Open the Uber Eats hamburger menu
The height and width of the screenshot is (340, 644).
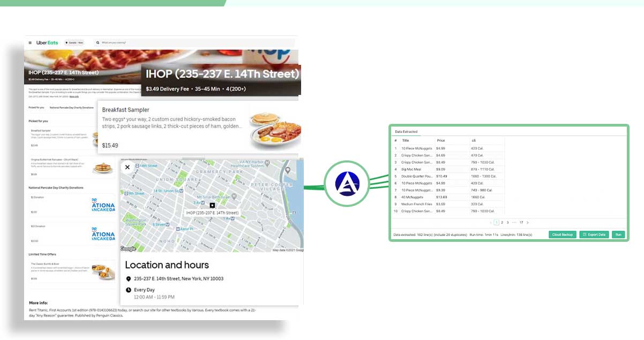coord(30,42)
